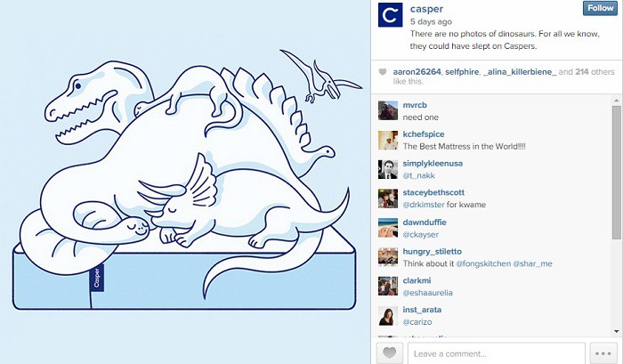The height and width of the screenshot is (364, 623).
Task: Click the Casper logo profile icon
Action: [390, 15]
